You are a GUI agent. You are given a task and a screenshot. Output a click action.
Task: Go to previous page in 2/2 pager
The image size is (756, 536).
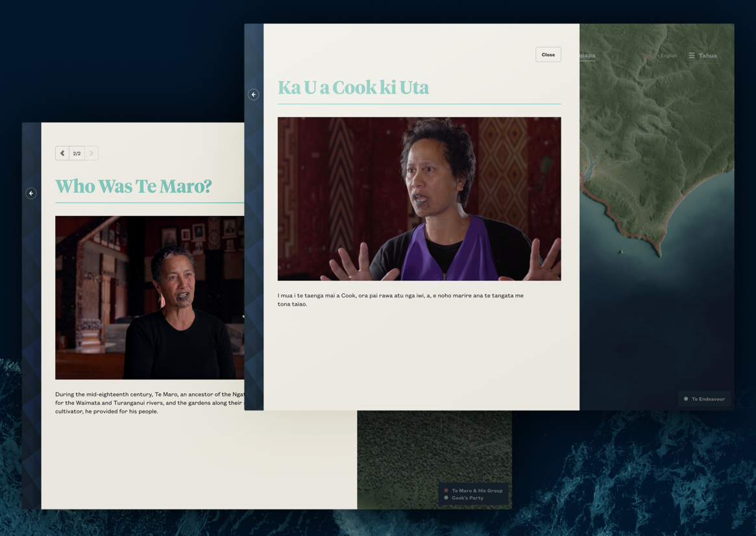(x=62, y=154)
